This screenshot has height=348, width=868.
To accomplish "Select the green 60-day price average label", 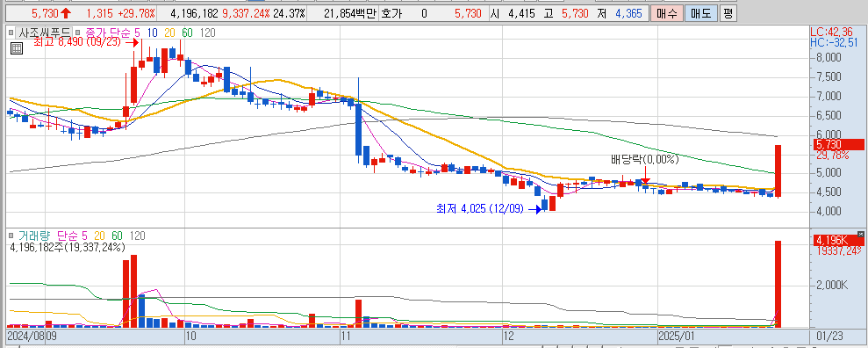I will pos(187,33).
